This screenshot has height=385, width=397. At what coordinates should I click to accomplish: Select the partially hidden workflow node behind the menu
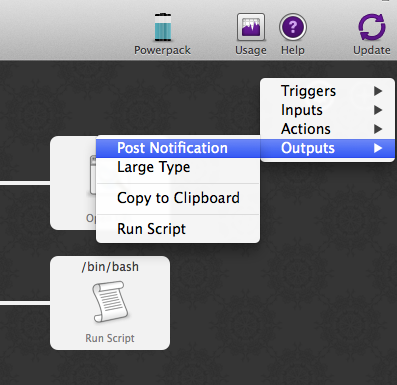pyautogui.click(x=73, y=183)
